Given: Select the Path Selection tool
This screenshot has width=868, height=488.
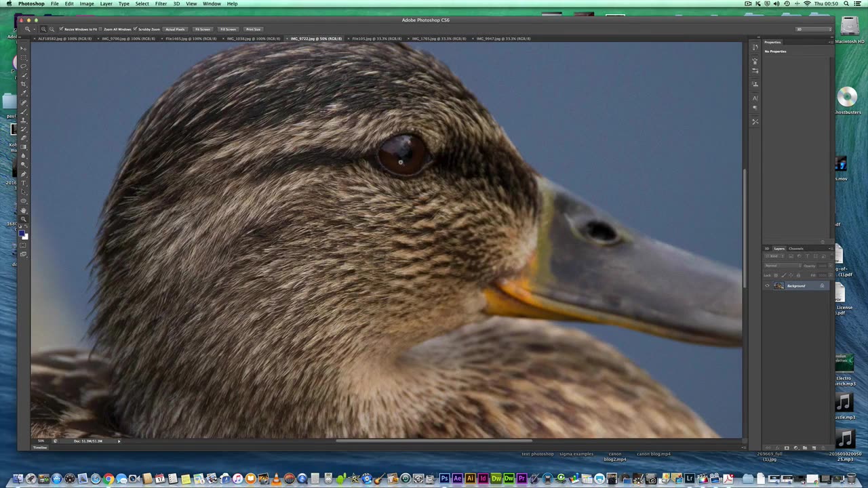Looking at the screenshot, I should tap(23, 192).
